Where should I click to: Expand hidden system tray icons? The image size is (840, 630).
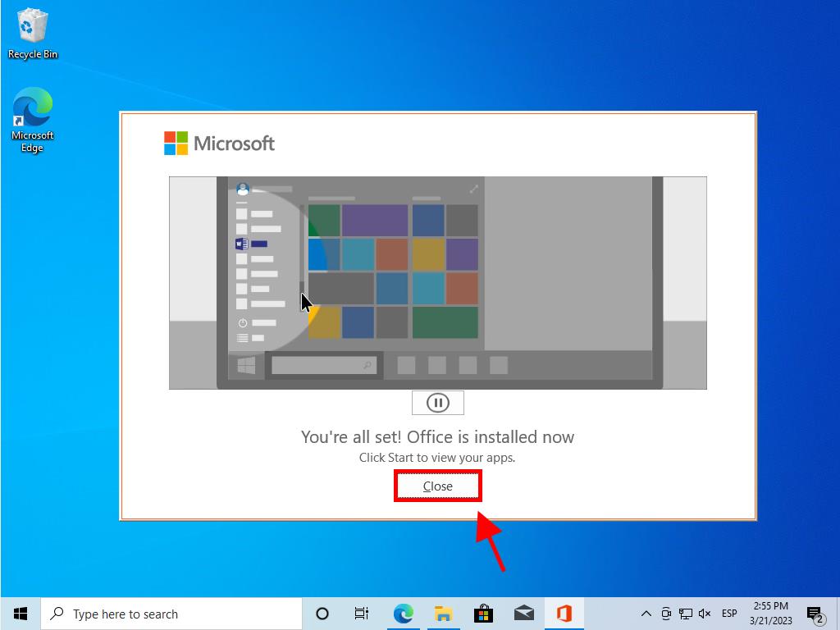coord(646,613)
